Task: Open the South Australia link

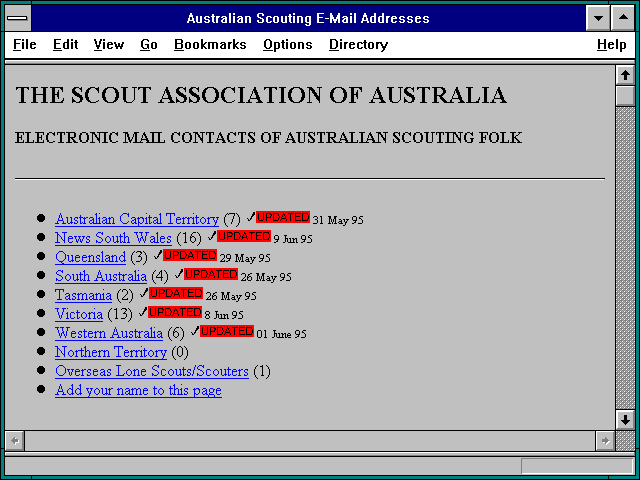Action: tap(101, 276)
